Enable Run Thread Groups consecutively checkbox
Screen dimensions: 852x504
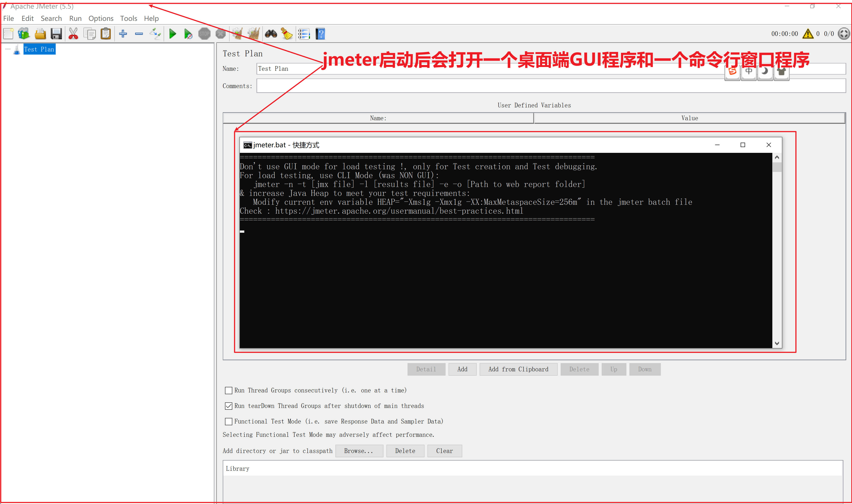229,391
